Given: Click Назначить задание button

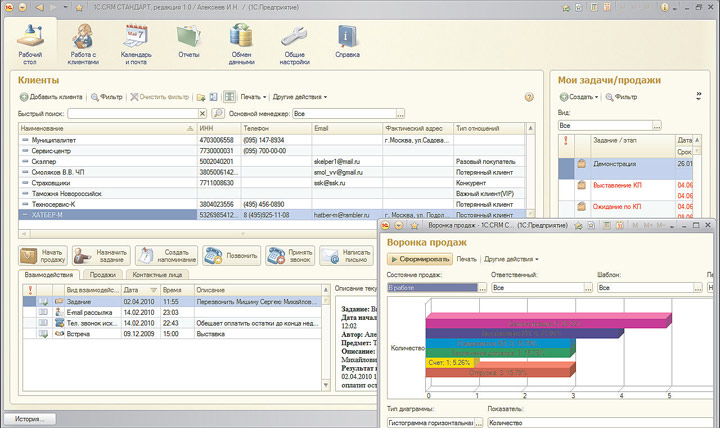Looking at the screenshot, I should [101, 256].
